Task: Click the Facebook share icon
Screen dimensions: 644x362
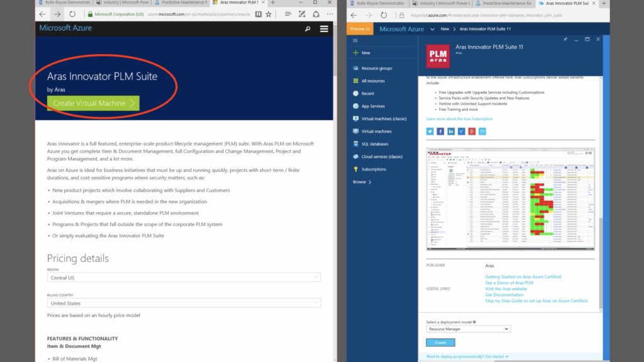Action: (x=440, y=131)
